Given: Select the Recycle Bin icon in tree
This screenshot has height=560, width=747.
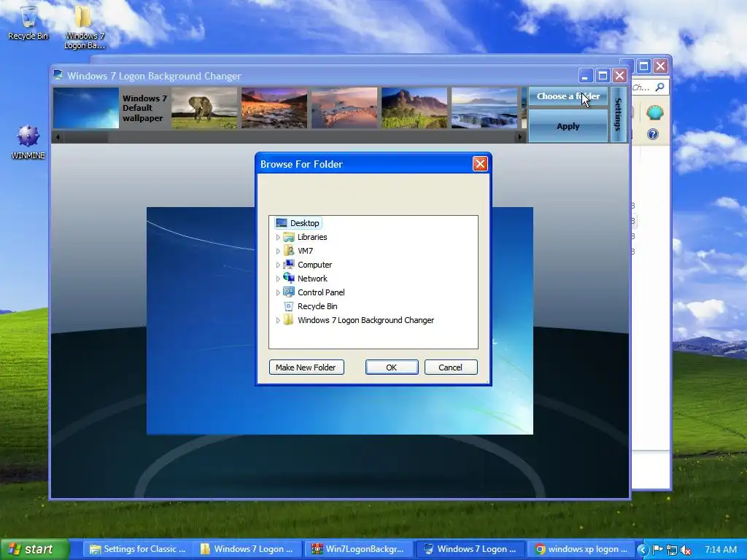Looking at the screenshot, I should point(289,306).
